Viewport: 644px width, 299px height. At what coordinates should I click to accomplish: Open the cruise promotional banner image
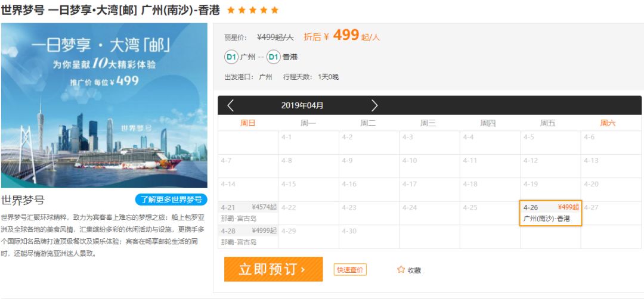[x=104, y=105]
